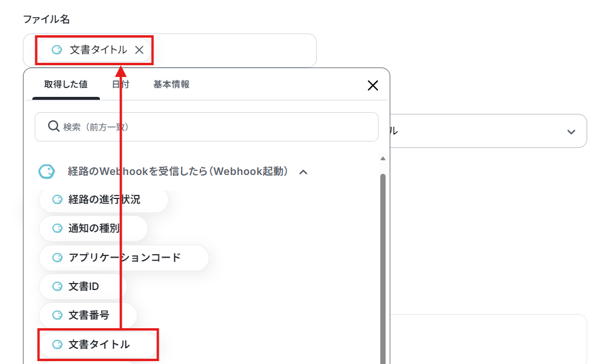
Task: Focus the 検索(前方一致) search field
Action: [206, 127]
